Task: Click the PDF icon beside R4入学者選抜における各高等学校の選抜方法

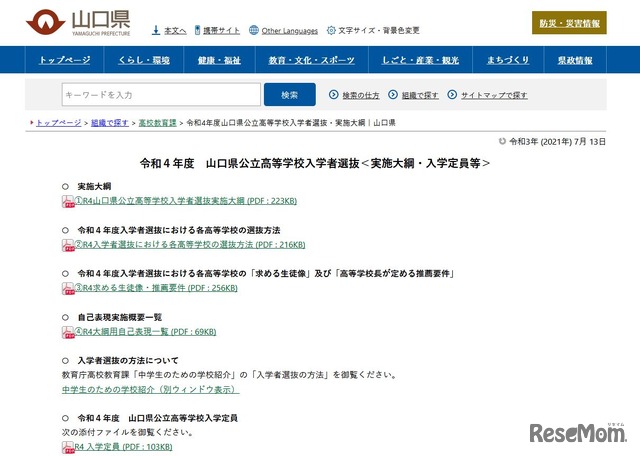Action: pyautogui.click(x=69, y=245)
